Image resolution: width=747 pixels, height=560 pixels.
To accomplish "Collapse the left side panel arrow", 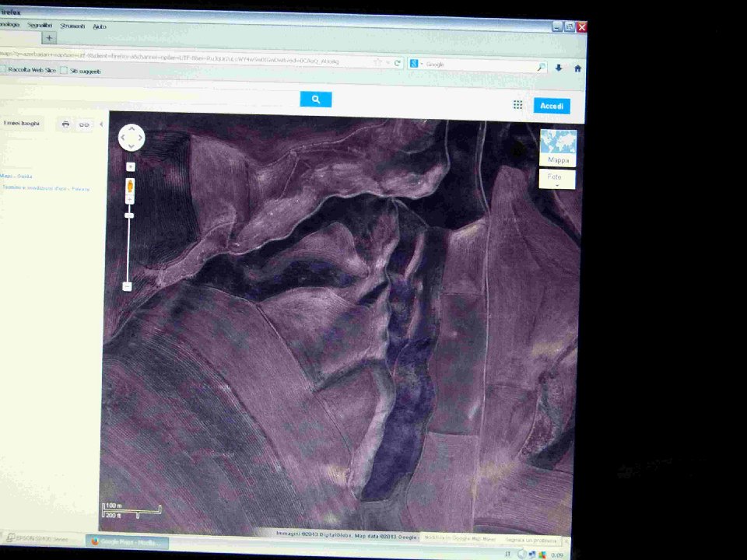I will pos(101,124).
